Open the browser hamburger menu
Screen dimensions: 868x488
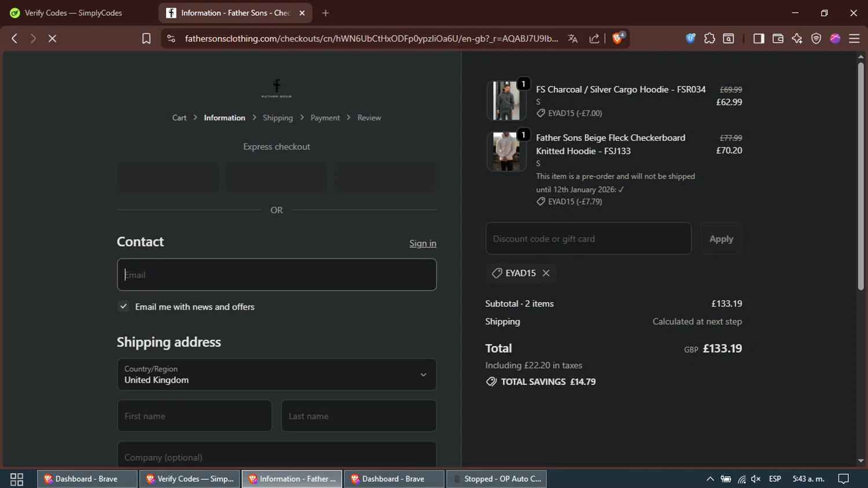pyautogui.click(x=854, y=38)
